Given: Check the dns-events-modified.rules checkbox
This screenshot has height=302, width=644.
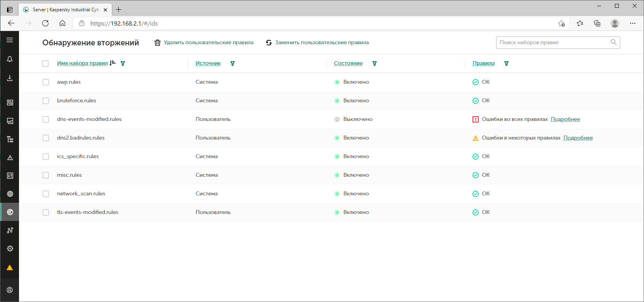Looking at the screenshot, I should click(46, 119).
